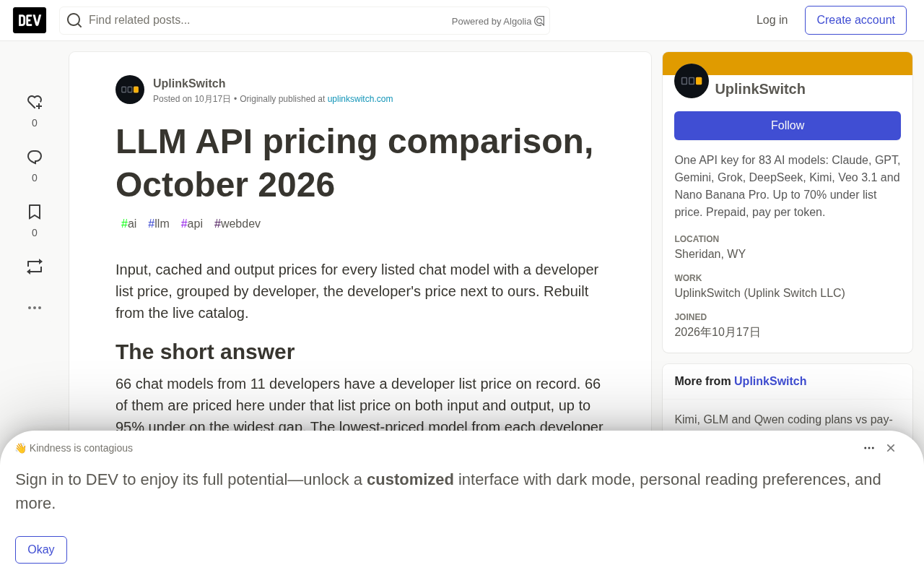Screen dimensions: 924x578
Task: Click the 2026年10月17日 joined date
Action: click(x=718, y=332)
